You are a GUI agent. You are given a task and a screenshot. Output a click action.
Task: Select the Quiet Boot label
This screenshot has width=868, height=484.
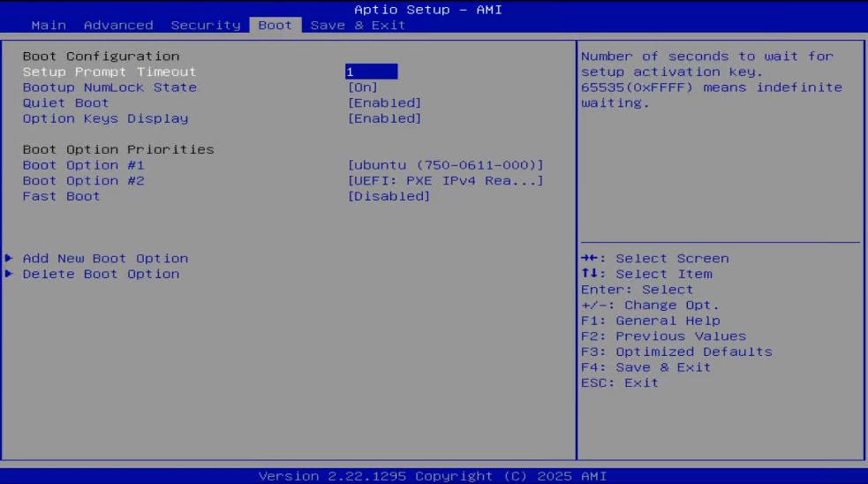coord(66,103)
